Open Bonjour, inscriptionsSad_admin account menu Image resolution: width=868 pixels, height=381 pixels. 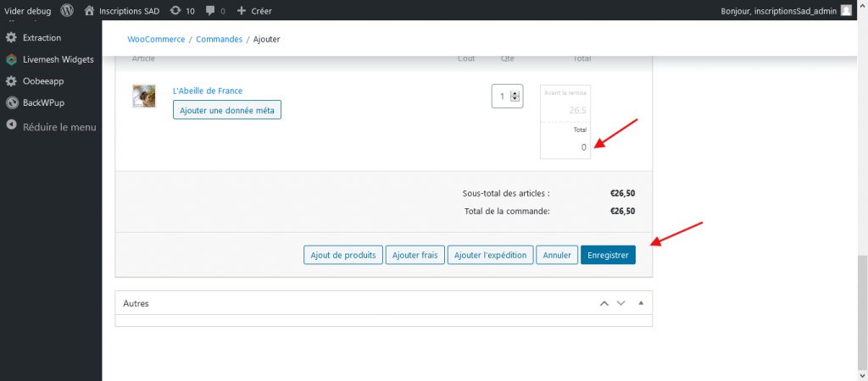[x=778, y=10]
